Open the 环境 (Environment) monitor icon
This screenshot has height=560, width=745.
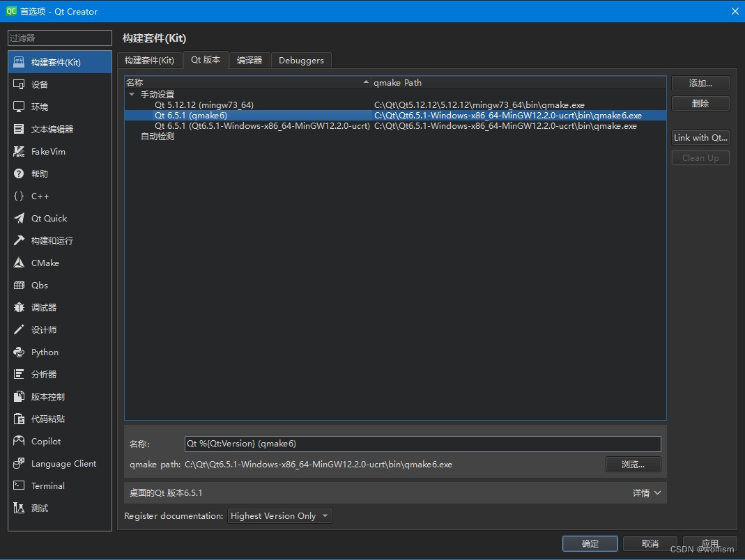click(x=19, y=107)
